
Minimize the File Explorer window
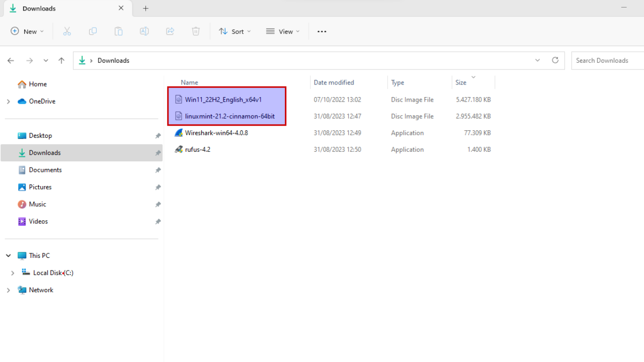(624, 8)
